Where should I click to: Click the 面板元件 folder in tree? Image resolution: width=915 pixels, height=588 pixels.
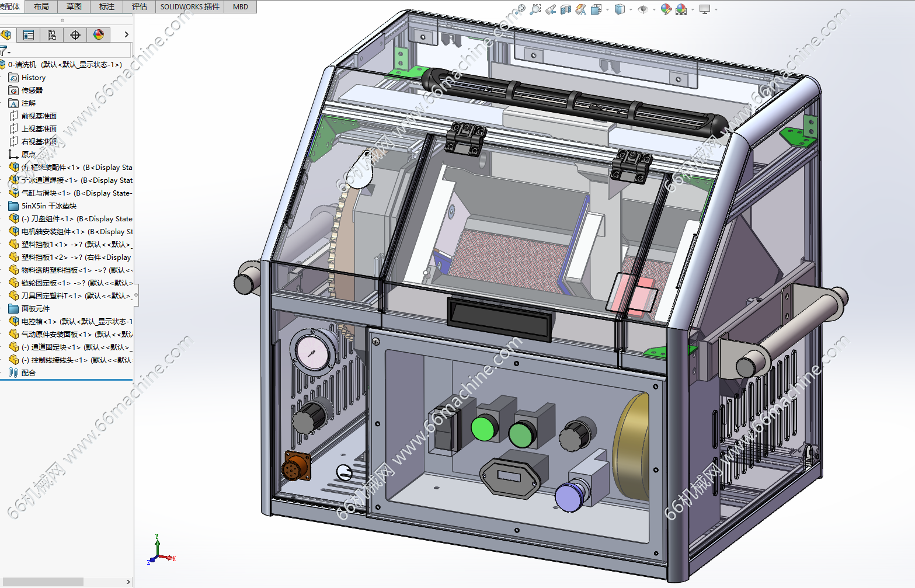click(35, 308)
